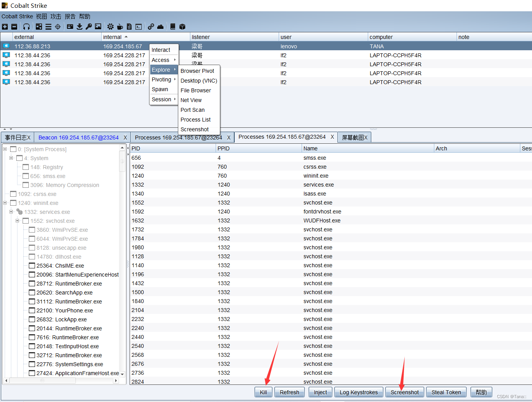Select the lsass.exe process row
Image resolution: width=532 pixels, height=402 pixels.
[331, 194]
